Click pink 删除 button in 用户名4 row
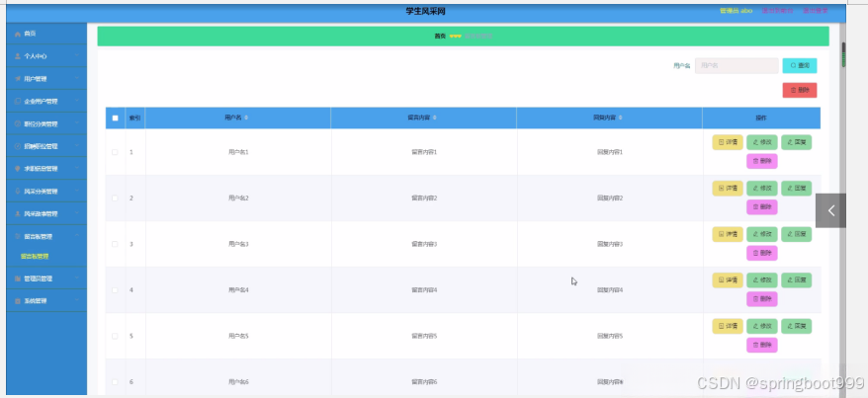Image resolution: width=868 pixels, height=398 pixels. pos(761,299)
